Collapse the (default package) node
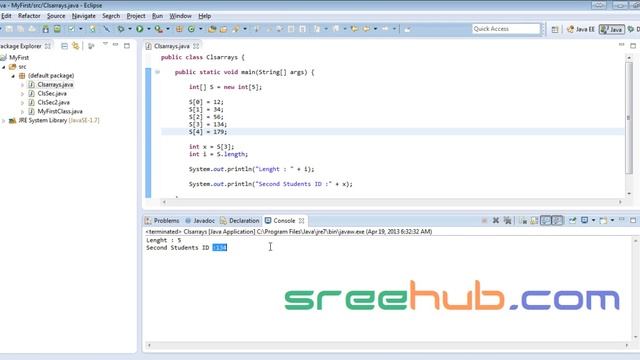Image resolution: width=640 pixels, height=360 pixels. tap(13, 76)
